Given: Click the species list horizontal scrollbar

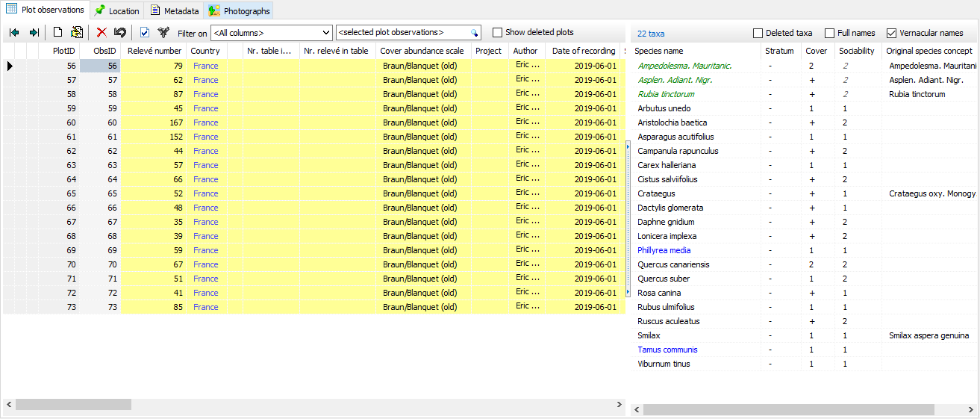Looking at the screenshot, I should click(x=789, y=410).
